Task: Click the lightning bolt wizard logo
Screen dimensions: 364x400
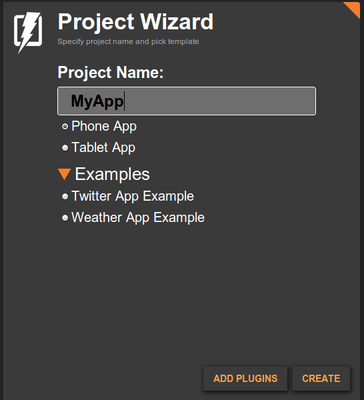Action: pos(28,32)
